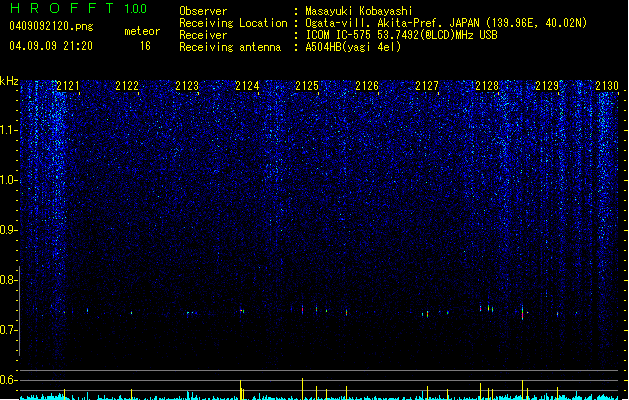This screenshot has height=400, width=629.
Task: Click the 2129 time marker
Action: (547, 86)
